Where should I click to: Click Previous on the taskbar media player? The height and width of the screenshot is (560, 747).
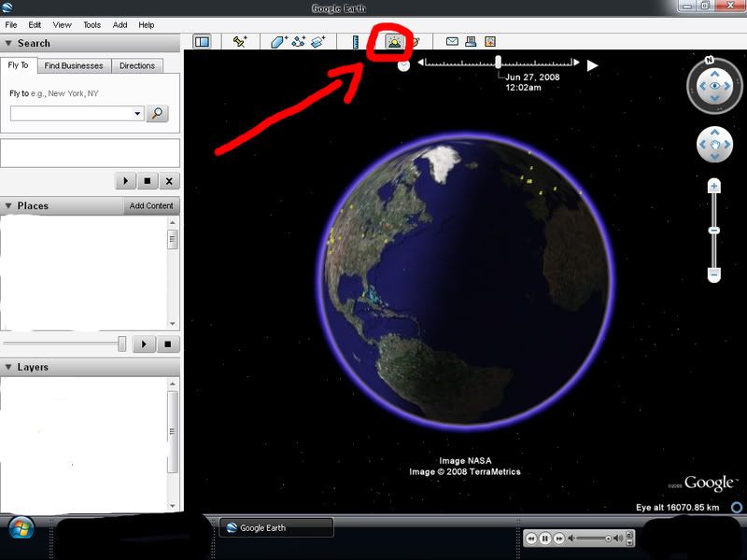point(530,539)
